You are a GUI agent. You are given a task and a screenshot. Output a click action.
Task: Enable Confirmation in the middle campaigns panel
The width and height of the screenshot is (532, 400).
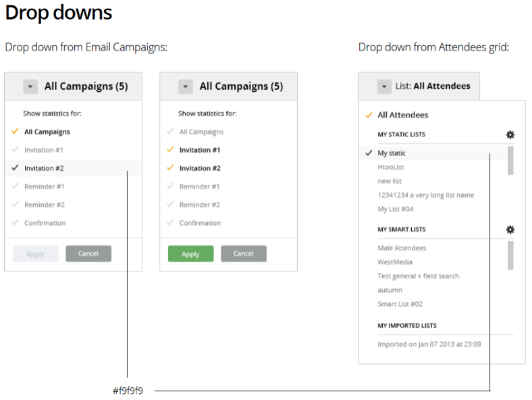pyautogui.click(x=171, y=223)
